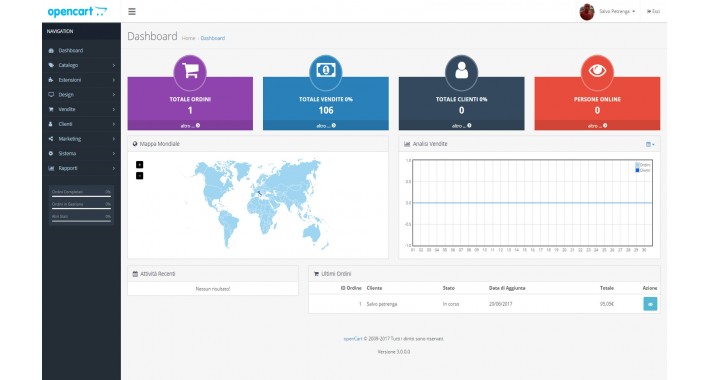710x380 pixels.
Task: Click the Ordini legend entry in chart
Action: coord(643,165)
